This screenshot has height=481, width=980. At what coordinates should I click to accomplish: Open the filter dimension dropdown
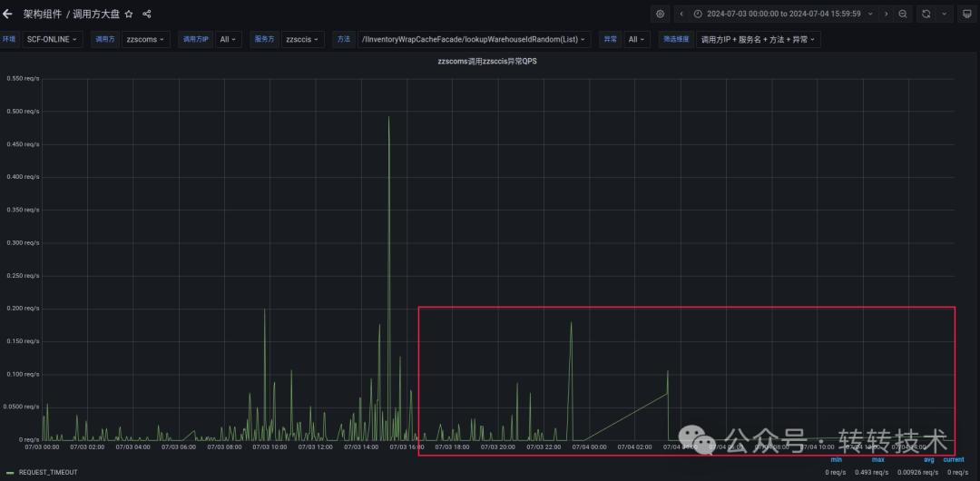coord(758,39)
